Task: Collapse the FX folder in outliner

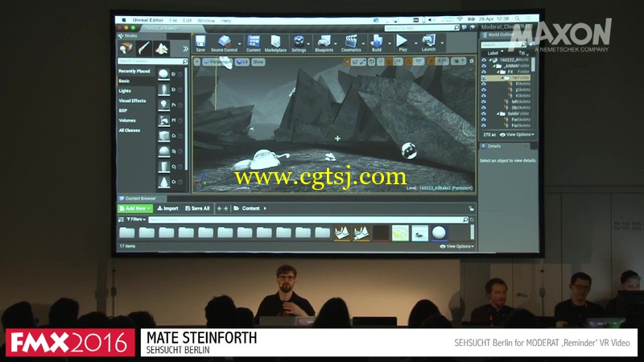Action: (497, 72)
